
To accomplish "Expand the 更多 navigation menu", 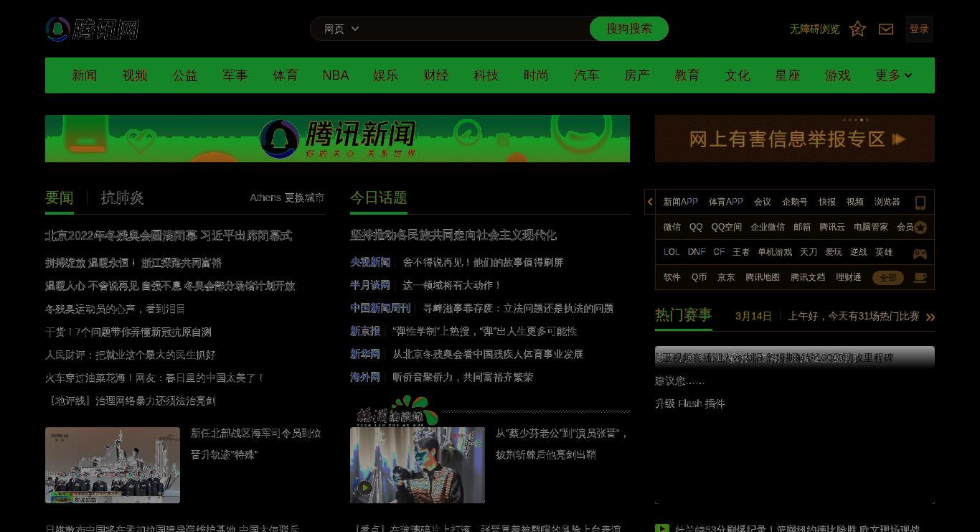I will 893,75.
